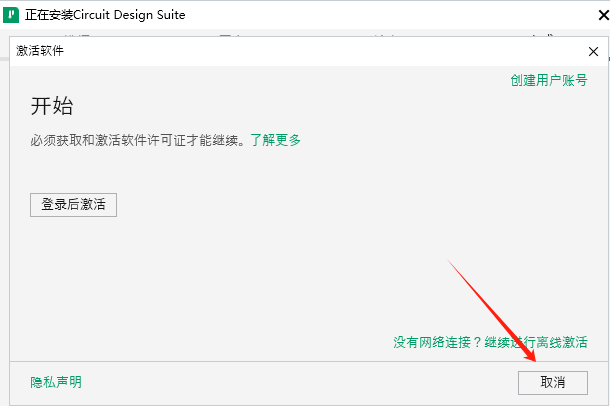Follow the 了解更多 link
610x406 pixels.
tap(275, 140)
